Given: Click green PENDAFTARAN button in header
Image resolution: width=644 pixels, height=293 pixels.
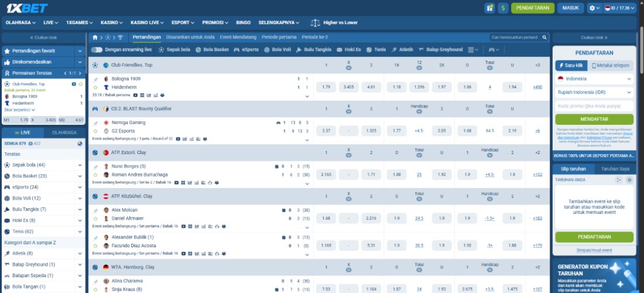Looking at the screenshot, I should (533, 8).
